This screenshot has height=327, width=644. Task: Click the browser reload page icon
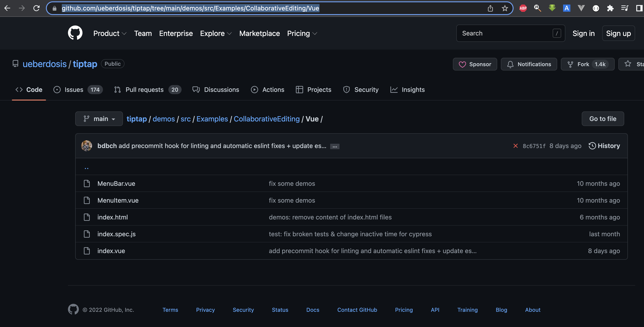[37, 8]
